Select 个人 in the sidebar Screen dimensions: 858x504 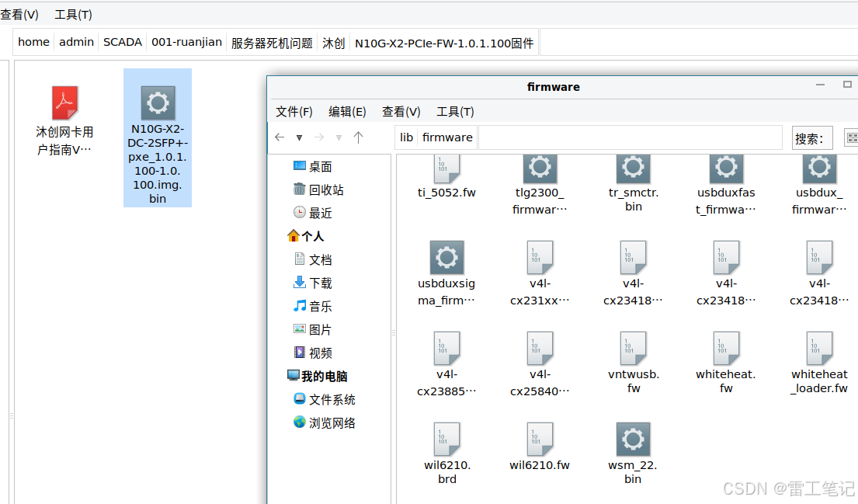(305, 236)
